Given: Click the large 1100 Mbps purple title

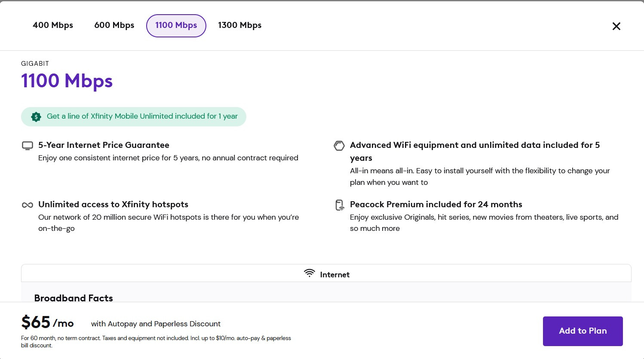Looking at the screenshot, I should pos(67,81).
